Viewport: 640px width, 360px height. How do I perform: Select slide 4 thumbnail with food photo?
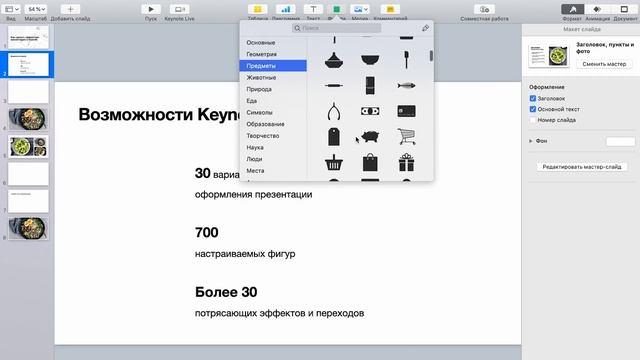pyautogui.click(x=28, y=119)
